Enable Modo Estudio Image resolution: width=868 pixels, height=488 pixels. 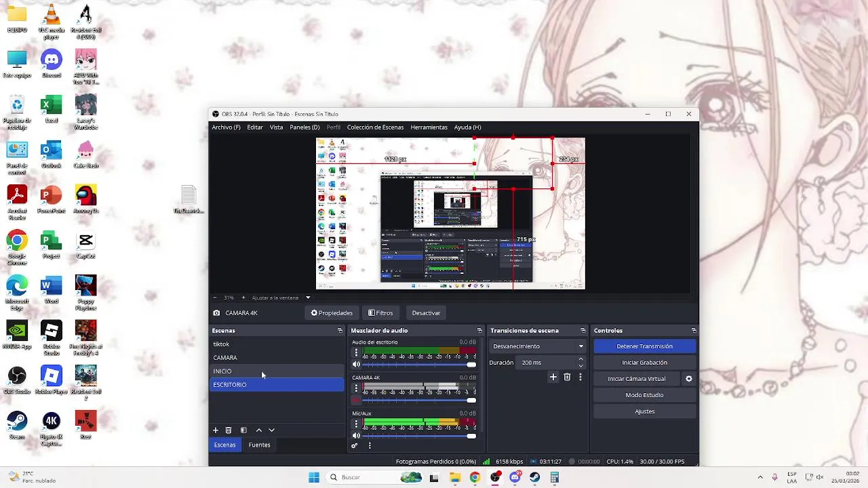tap(644, 395)
